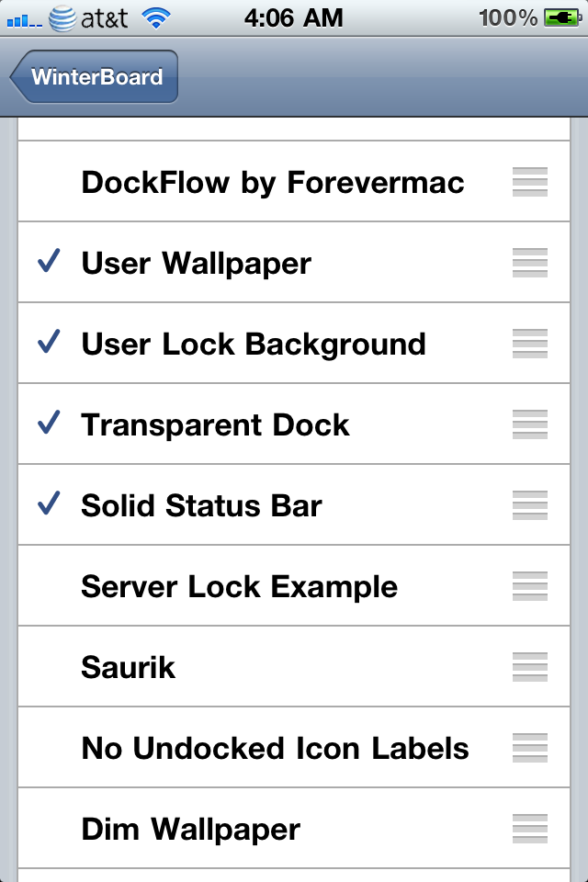Uncheck the Solid Status Bar checkmark
Image resolution: width=588 pixels, height=882 pixels.
[49, 503]
